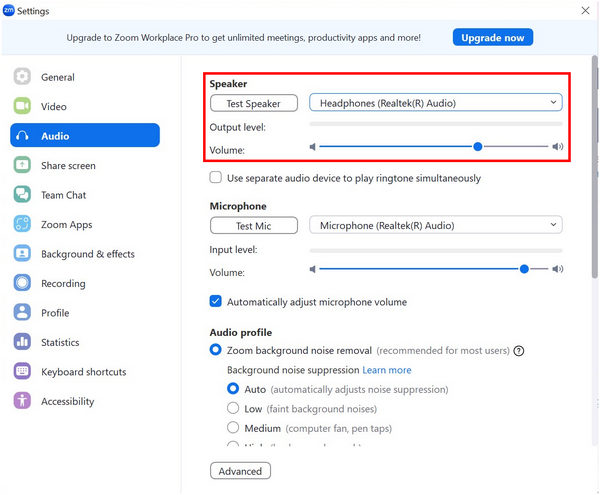Screen dimensions: 600x495
Task: Click the Profile person icon
Action: pos(22,312)
